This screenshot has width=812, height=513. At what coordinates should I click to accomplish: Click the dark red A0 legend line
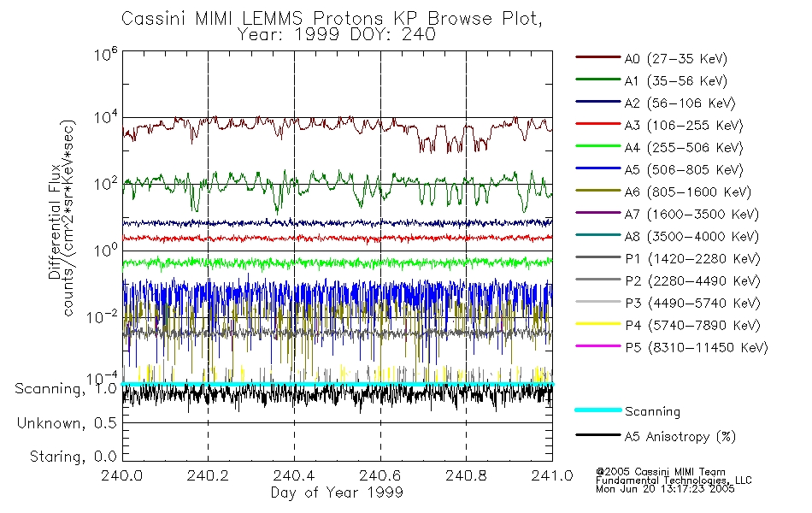pyautogui.click(x=598, y=57)
